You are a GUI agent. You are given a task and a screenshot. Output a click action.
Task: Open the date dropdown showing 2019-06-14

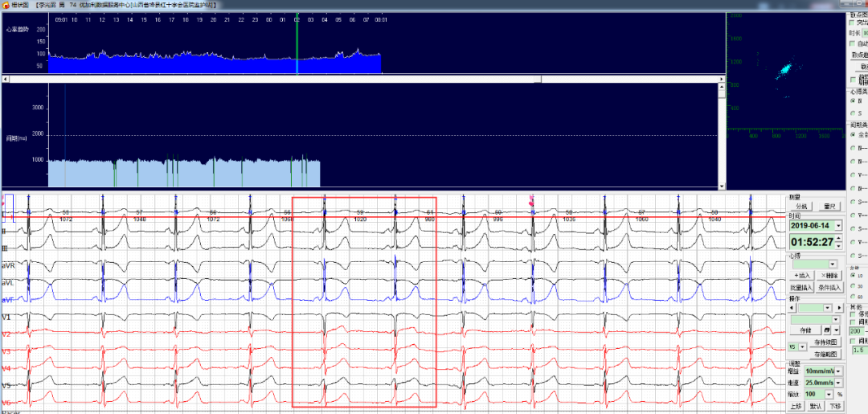[838, 226]
